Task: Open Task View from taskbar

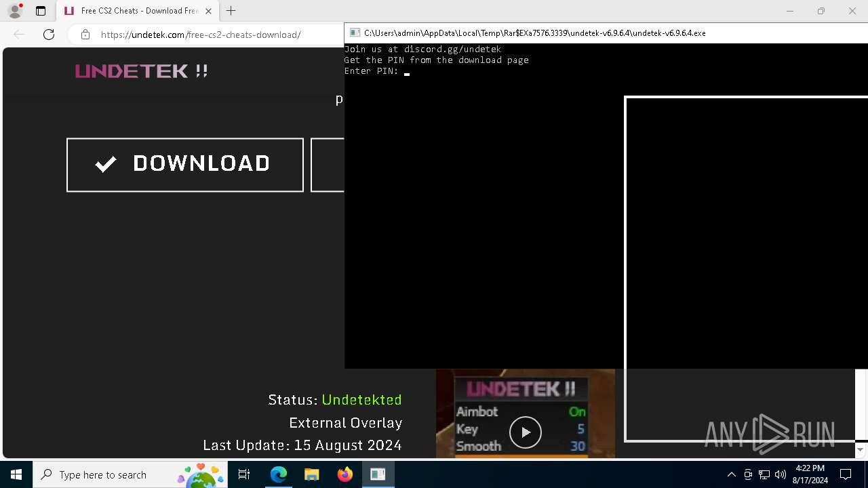Action: click(x=244, y=474)
